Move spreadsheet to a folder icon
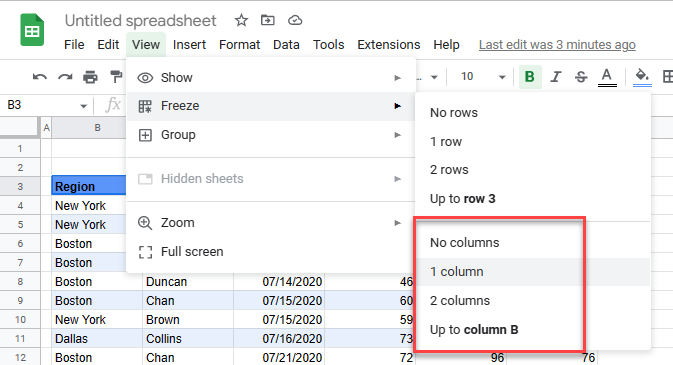673x365 pixels. tap(267, 20)
